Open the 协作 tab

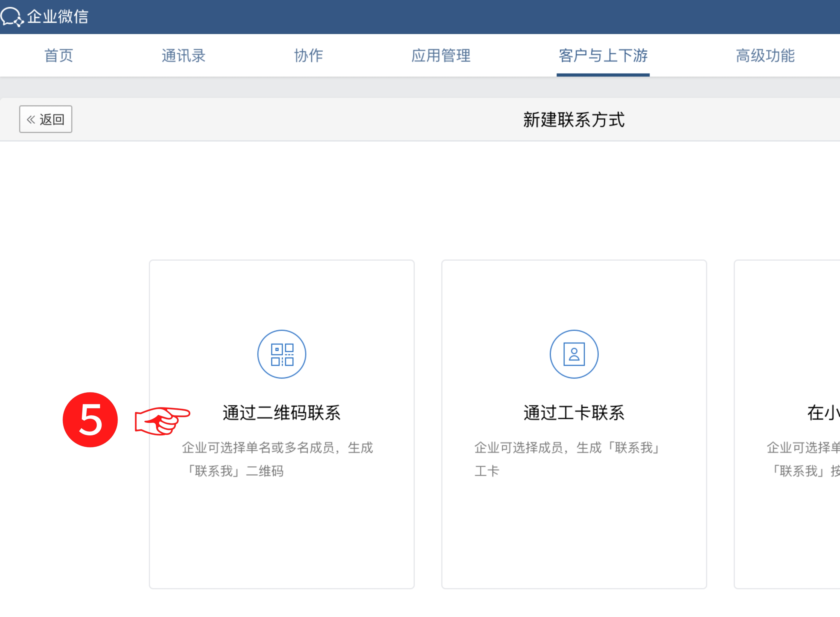point(308,56)
